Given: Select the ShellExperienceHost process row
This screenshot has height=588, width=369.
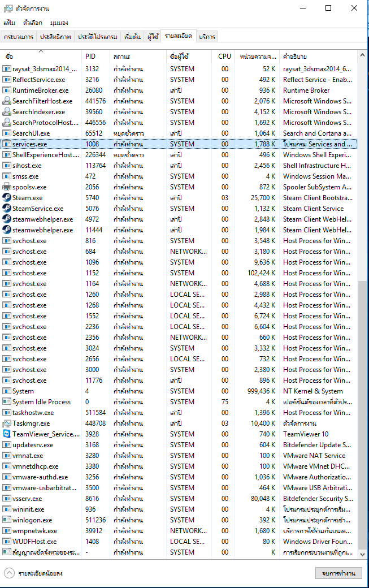Looking at the screenshot, I should pyautogui.click(x=179, y=155).
